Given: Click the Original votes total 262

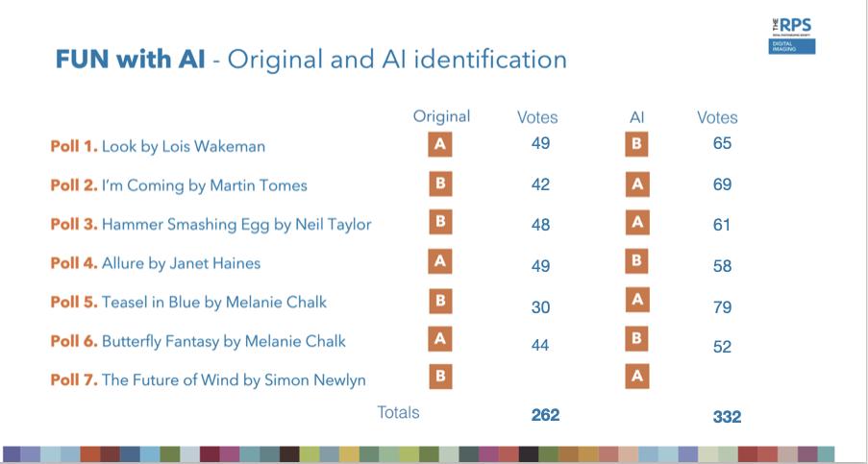Looking at the screenshot, I should [545, 415].
